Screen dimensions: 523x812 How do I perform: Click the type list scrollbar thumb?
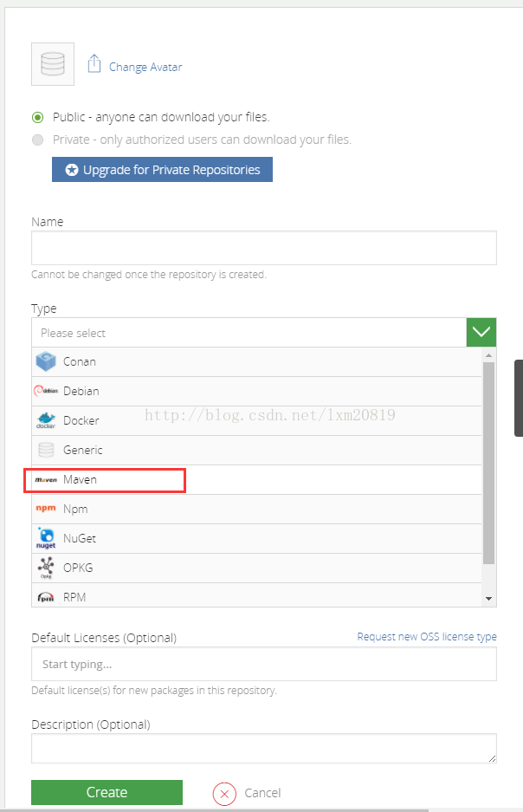pyautogui.click(x=489, y=463)
